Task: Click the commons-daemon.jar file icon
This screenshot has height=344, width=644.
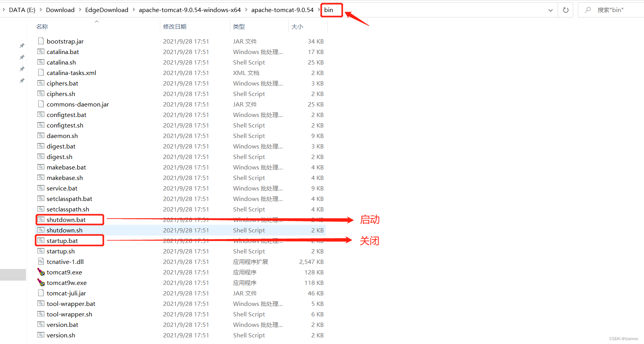Action: 41,104
